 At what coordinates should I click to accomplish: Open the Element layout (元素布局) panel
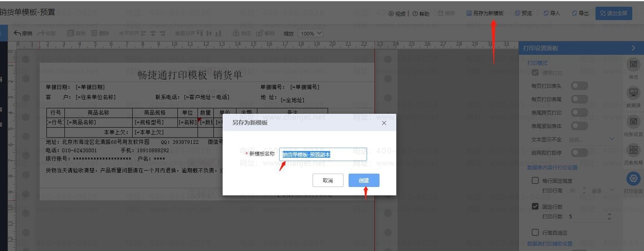pyautogui.click(x=633, y=154)
